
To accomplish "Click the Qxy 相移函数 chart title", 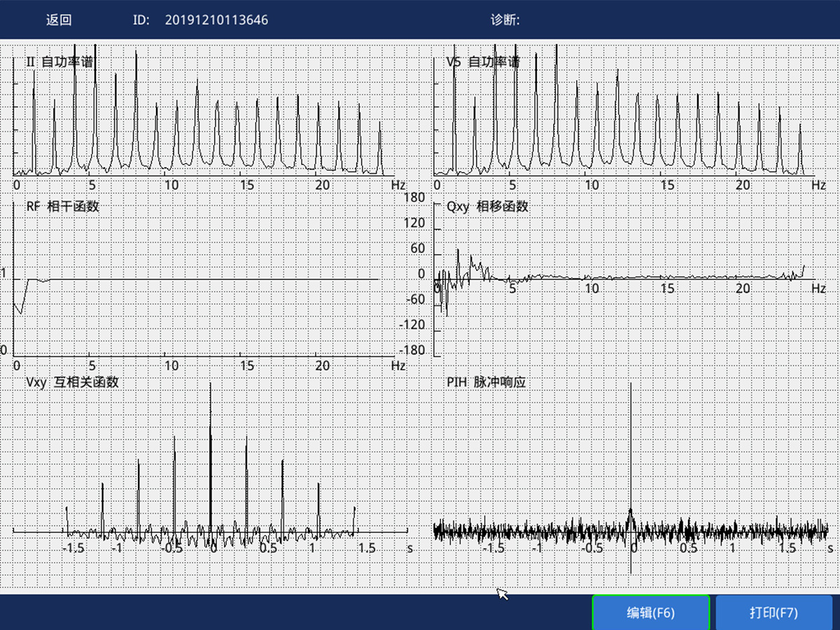I will [487, 206].
